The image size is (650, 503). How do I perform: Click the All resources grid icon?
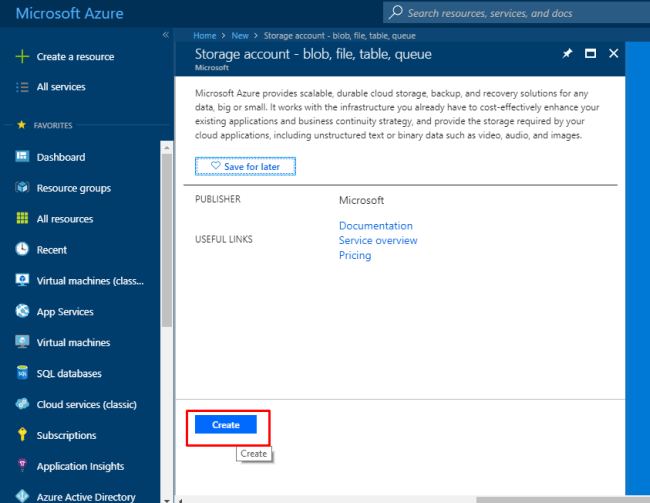click(22, 218)
